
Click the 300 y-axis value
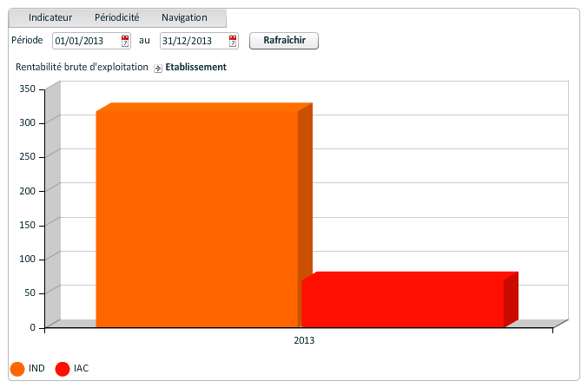coord(28,123)
